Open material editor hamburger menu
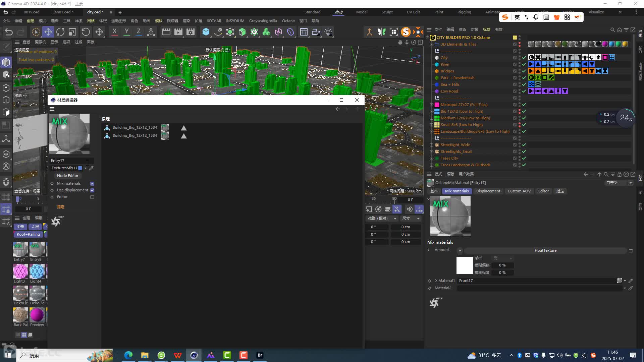 52,109
